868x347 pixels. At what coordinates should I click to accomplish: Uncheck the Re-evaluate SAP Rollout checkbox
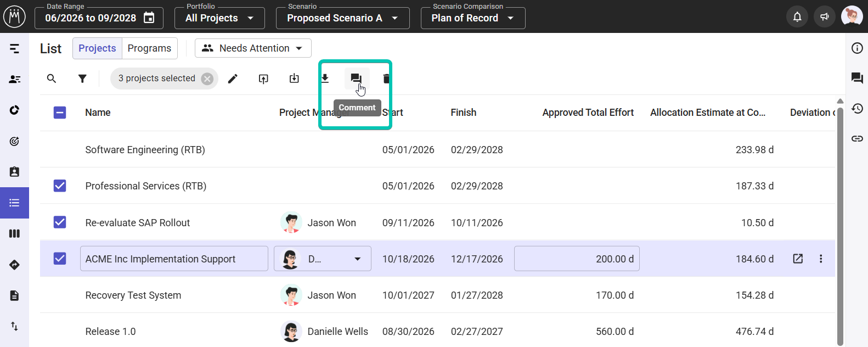[60, 222]
